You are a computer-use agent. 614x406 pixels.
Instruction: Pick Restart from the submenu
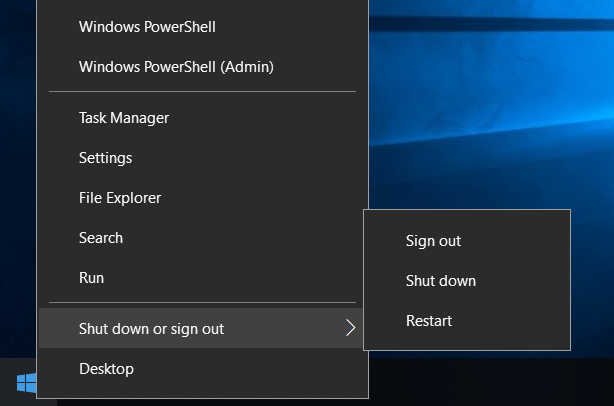click(x=429, y=321)
